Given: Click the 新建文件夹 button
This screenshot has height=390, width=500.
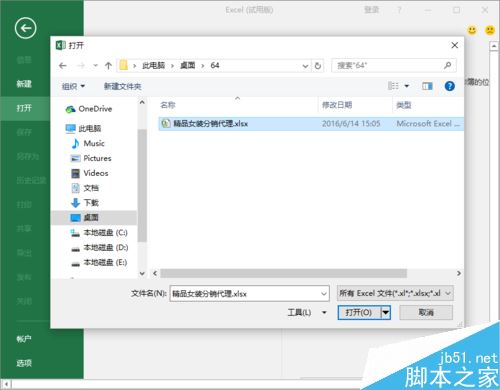Looking at the screenshot, I should pyautogui.click(x=123, y=87).
